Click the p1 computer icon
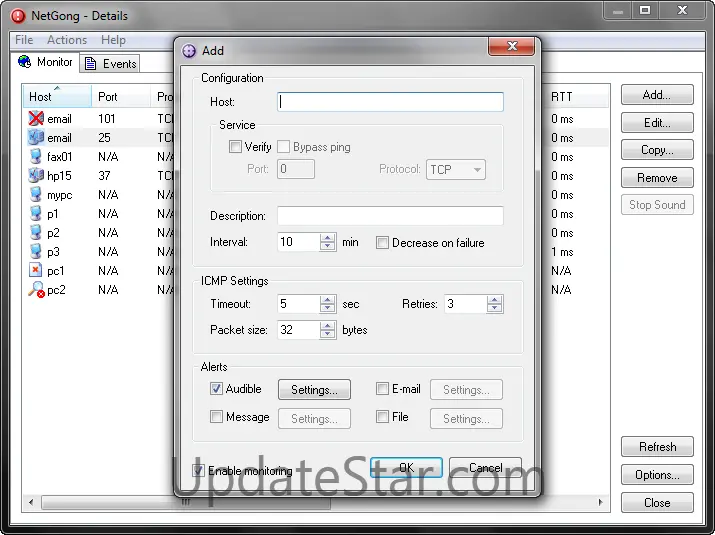This screenshot has width=715, height=535. pyautogui.click(x=36, y=213)
